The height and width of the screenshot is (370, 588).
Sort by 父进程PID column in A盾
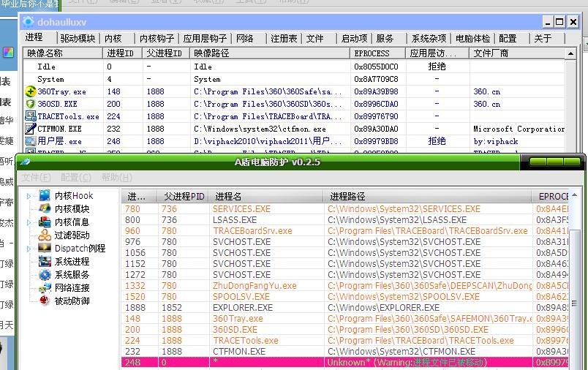[184, 197]
